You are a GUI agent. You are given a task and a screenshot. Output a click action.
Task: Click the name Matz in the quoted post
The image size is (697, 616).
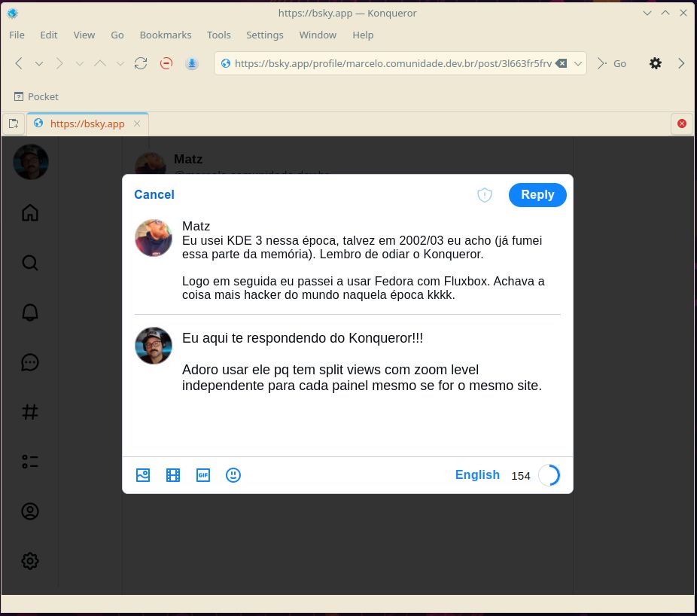[196, 226]
